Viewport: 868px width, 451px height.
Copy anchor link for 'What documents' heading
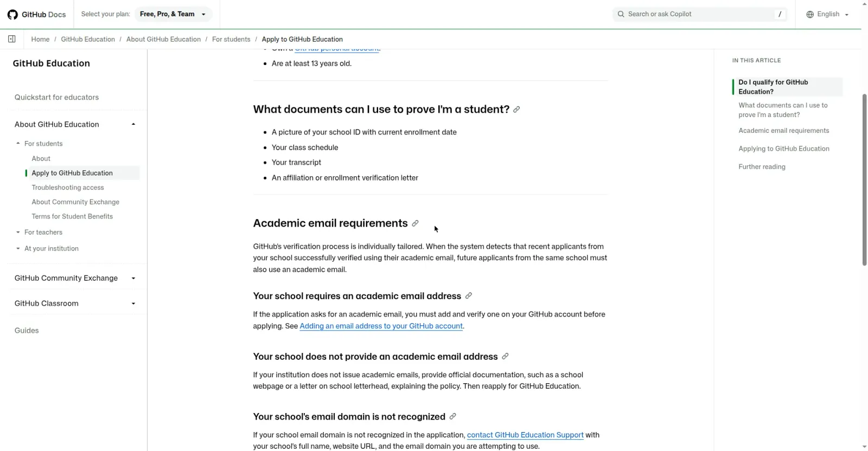pos(516,109)
